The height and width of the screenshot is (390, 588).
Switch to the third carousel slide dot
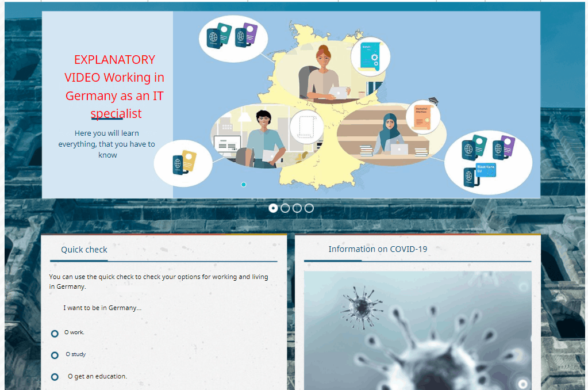click(297, 208)
